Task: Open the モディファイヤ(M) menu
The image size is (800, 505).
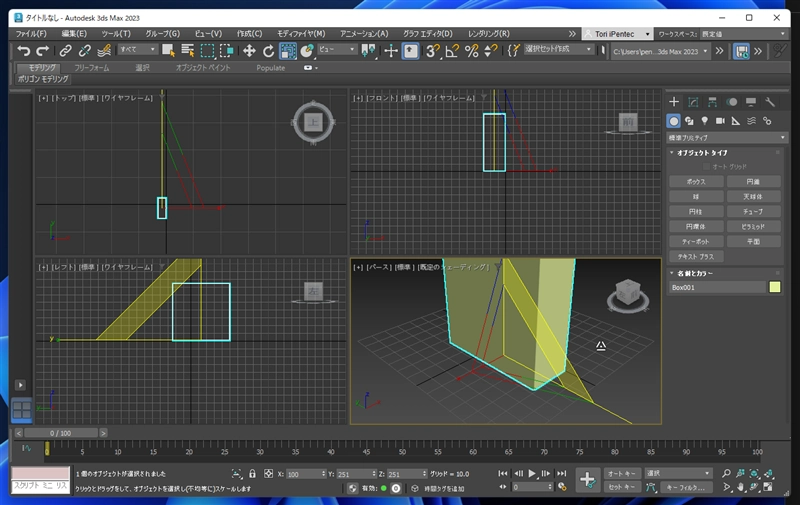Action: (301, 34)
